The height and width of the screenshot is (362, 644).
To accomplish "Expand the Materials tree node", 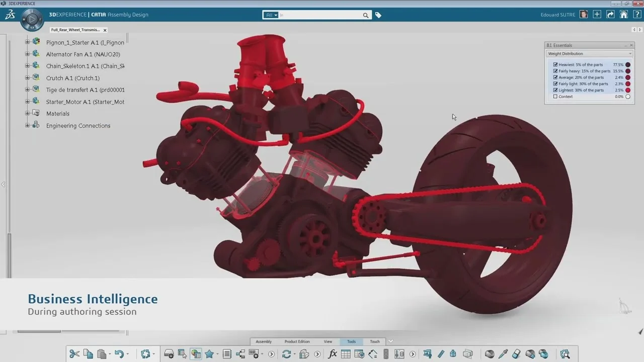I will point(27,114).
